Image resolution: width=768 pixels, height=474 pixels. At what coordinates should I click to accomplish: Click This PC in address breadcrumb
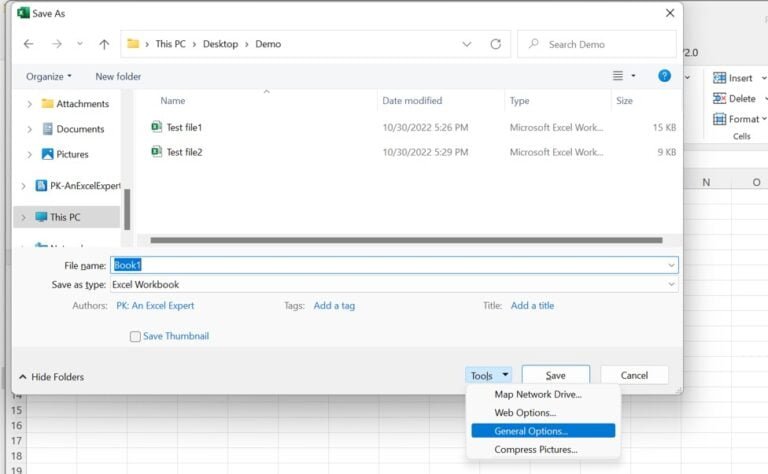tap(170, 44)
